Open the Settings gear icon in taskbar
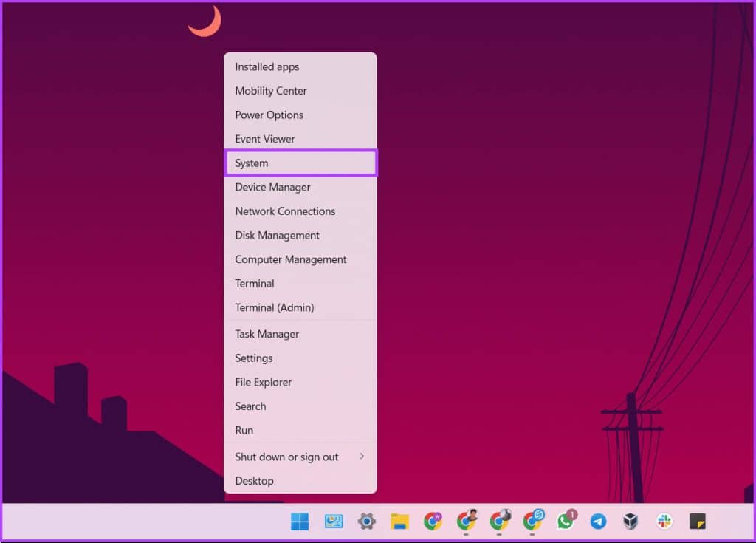Screen dimensions: 756x543 pos(366,522)
